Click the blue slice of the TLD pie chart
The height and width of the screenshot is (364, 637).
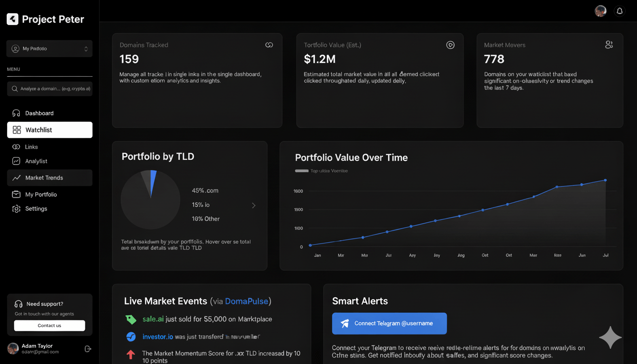(153, 182)
